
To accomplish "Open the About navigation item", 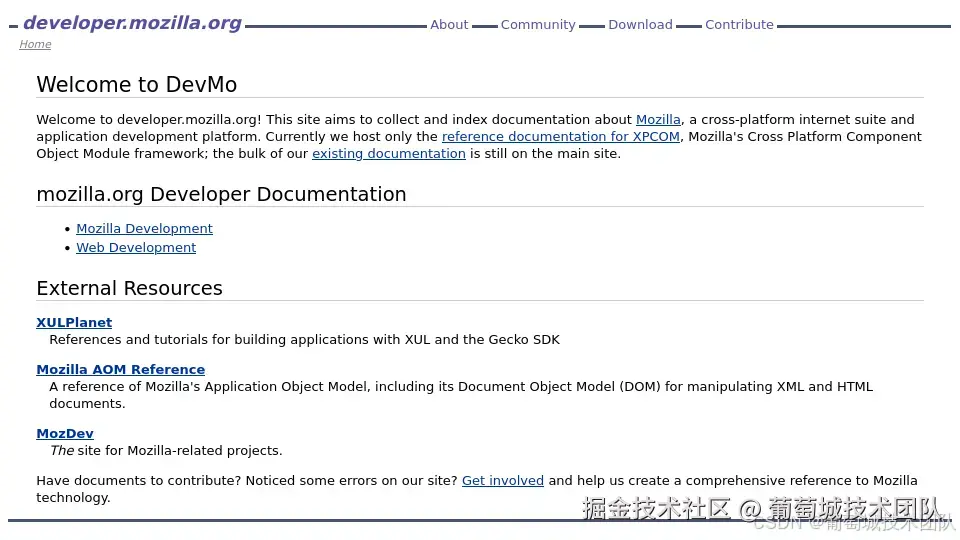I will pos(449,25).
